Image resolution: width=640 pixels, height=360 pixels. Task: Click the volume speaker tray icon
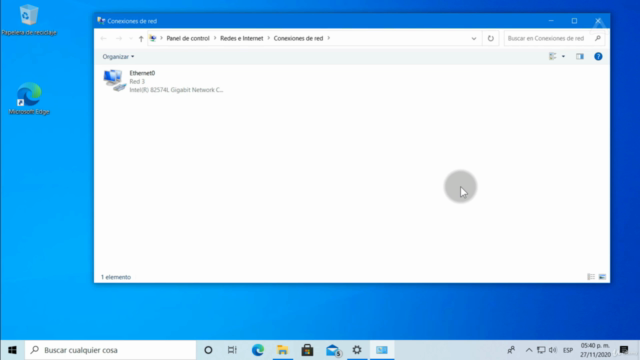click(x=553, y=350)
